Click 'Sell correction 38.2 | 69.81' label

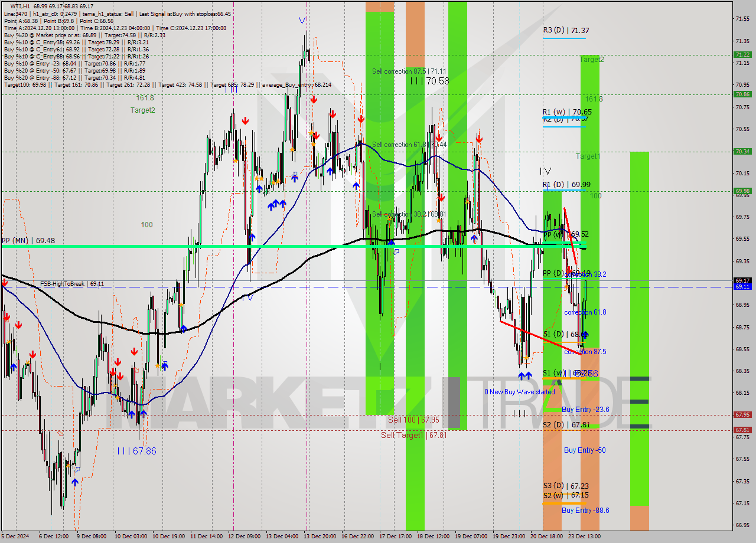coord(409,214)
